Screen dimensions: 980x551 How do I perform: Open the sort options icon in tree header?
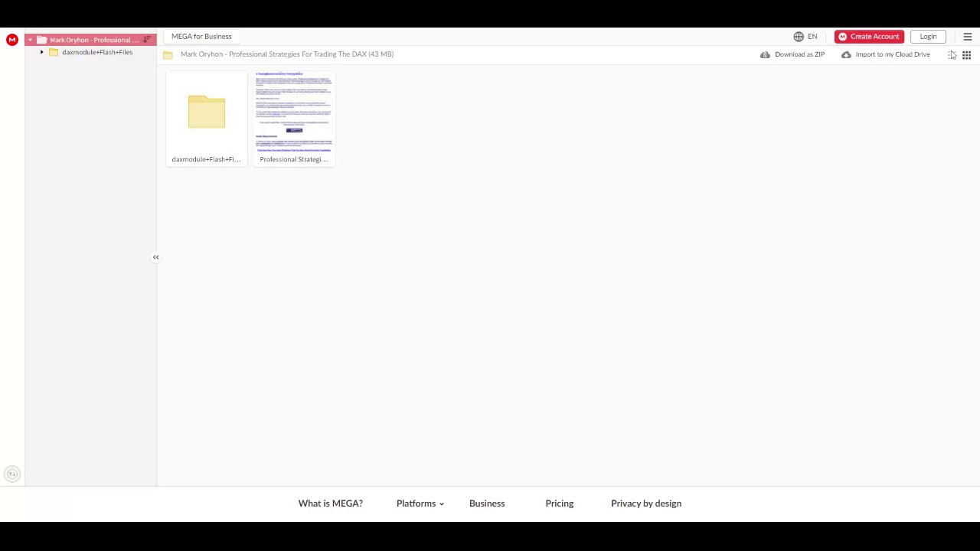(147, 40)
